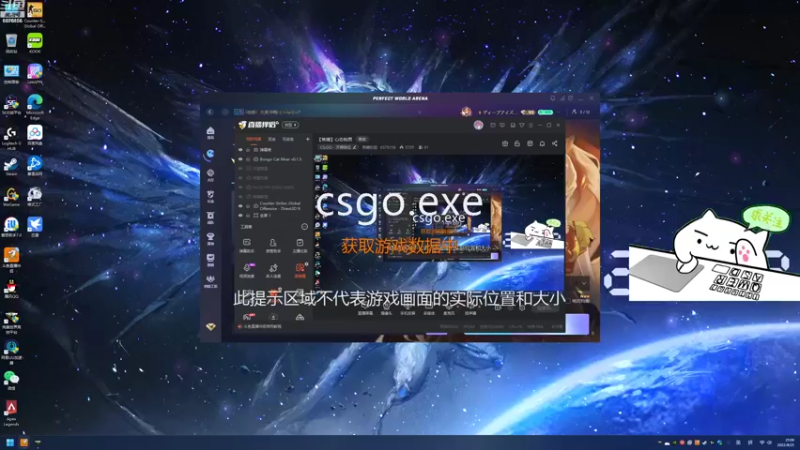Lock the Counter-Strike Global Offensive source
The width and height of the screenshot is (800, 450).
[248, 206]
